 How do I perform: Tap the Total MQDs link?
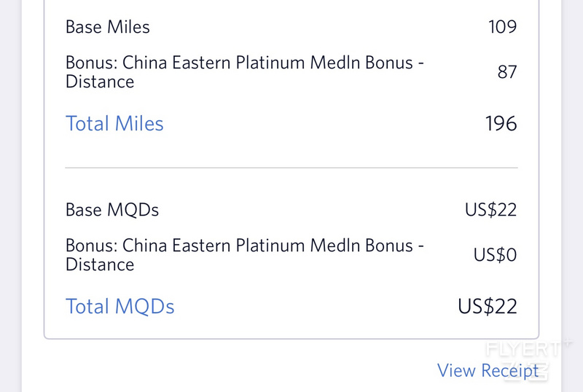click(120, 307)
